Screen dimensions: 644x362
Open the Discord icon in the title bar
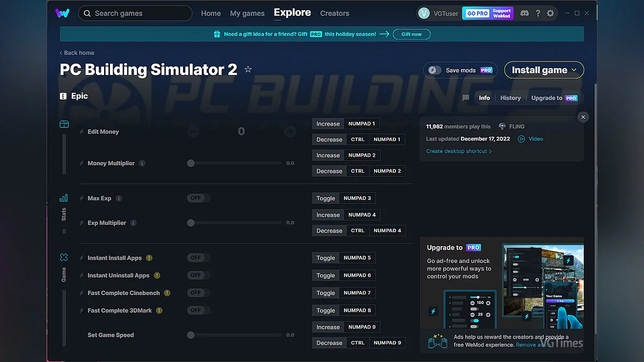coord(524,13)
